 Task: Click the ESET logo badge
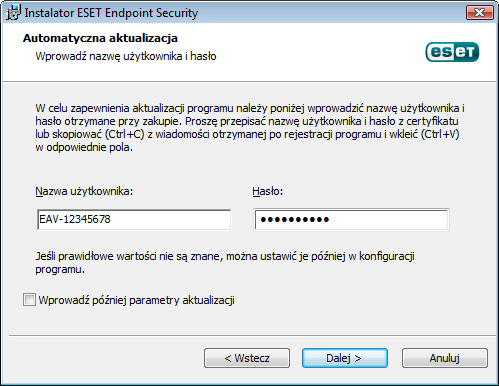point(452,52)
